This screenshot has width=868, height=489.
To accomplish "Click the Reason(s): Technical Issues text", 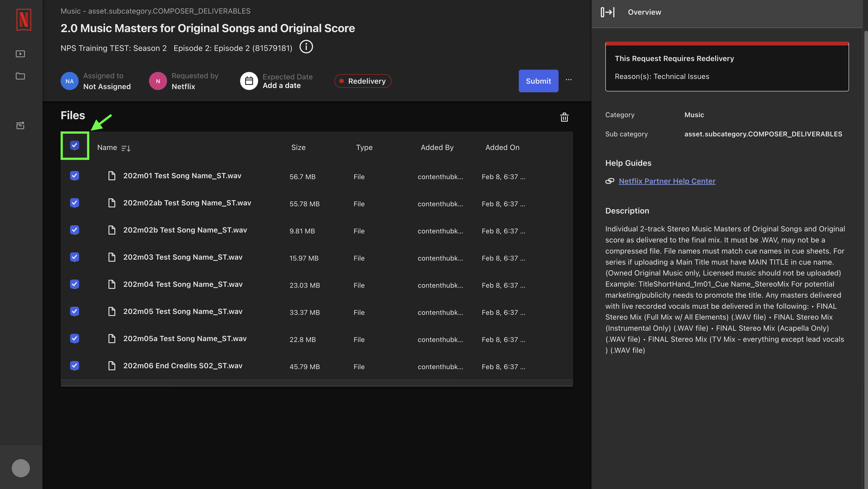I will [x=662, y=76].
